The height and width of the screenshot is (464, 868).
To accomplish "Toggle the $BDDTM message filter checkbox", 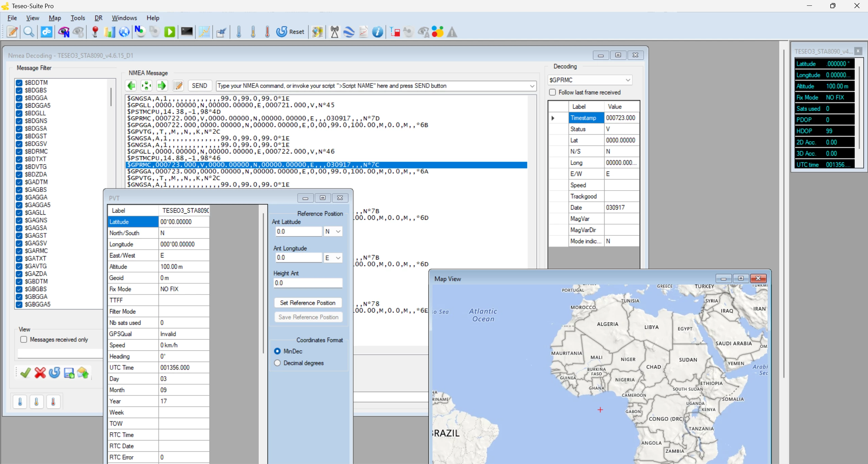I will [x=19, y=83].
